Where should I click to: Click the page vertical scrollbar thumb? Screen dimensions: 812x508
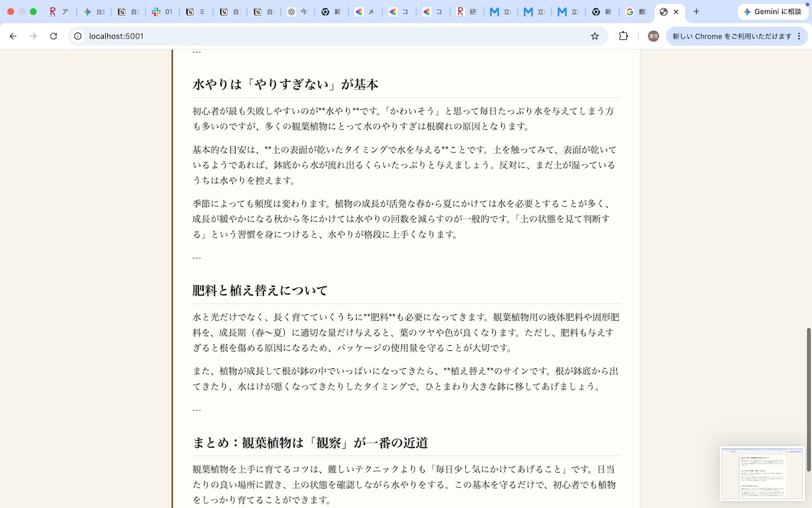tap(809, 398)
